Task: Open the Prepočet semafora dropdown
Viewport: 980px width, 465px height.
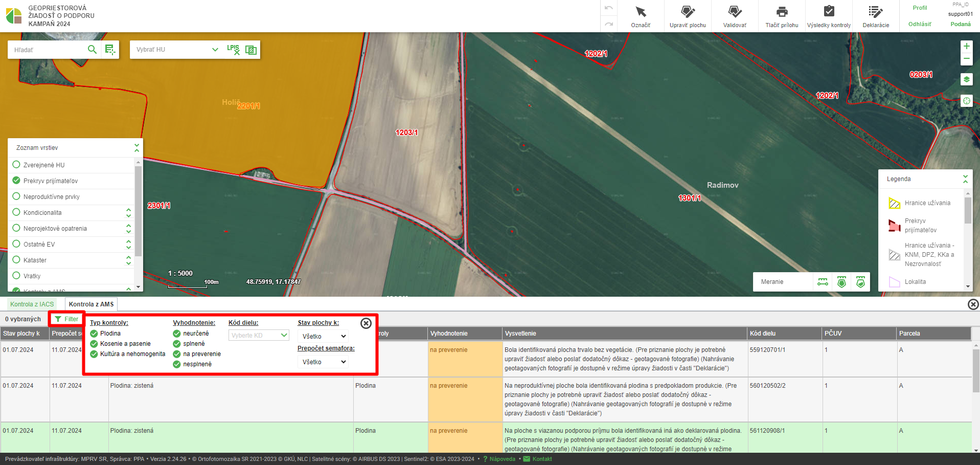Action: pyautogui.click(x=323, y=362)
